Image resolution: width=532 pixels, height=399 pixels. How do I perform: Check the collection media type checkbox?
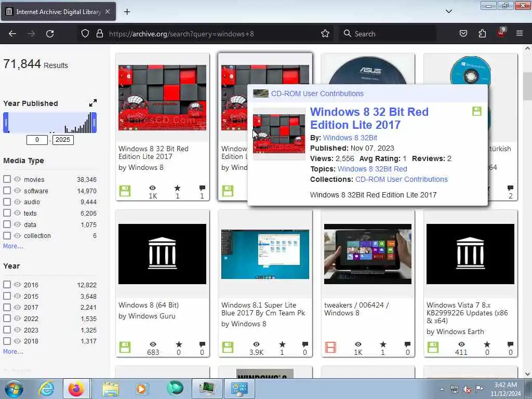[7, 235]
